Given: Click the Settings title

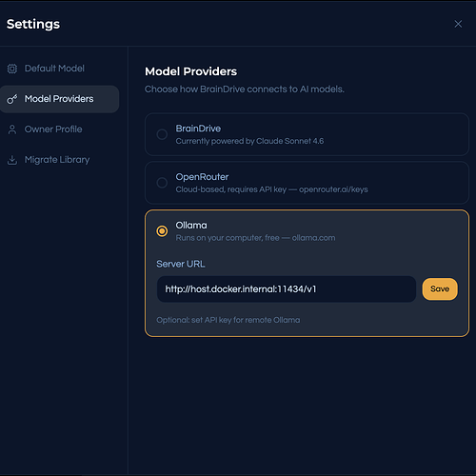Looking at the screenshot, I should 33,24.
